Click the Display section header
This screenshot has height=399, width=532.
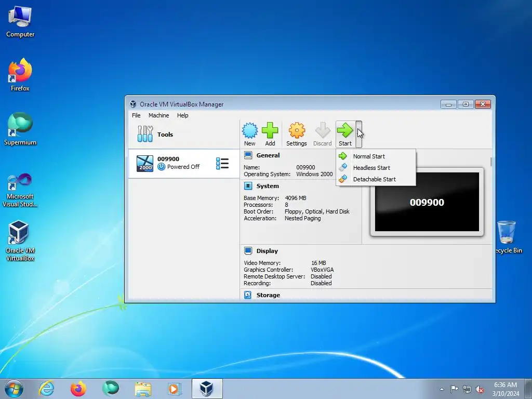click(267, 251)
